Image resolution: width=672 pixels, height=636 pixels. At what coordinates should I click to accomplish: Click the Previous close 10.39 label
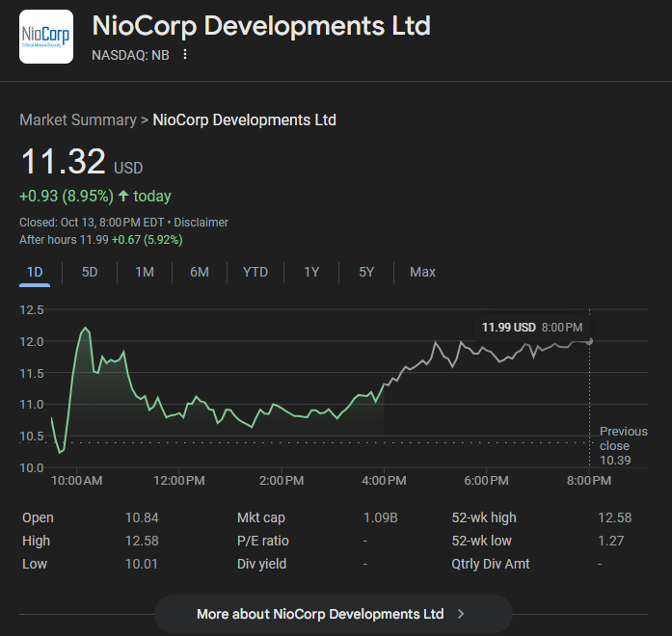pos(623,445)
